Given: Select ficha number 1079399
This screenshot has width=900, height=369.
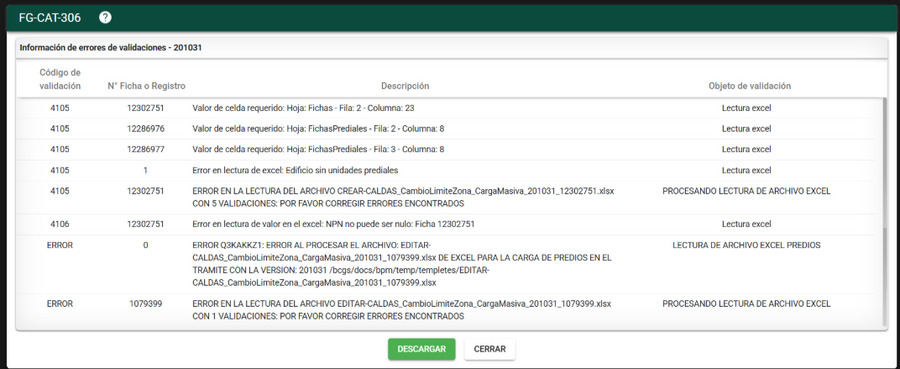Looking at the screenshot, I should [146, 304].
